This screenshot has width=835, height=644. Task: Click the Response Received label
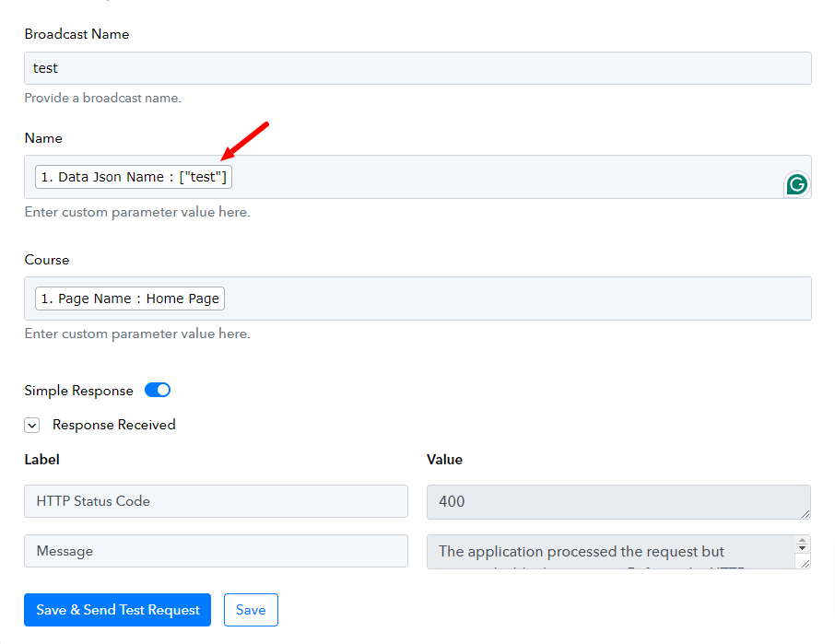pos(114,425)
